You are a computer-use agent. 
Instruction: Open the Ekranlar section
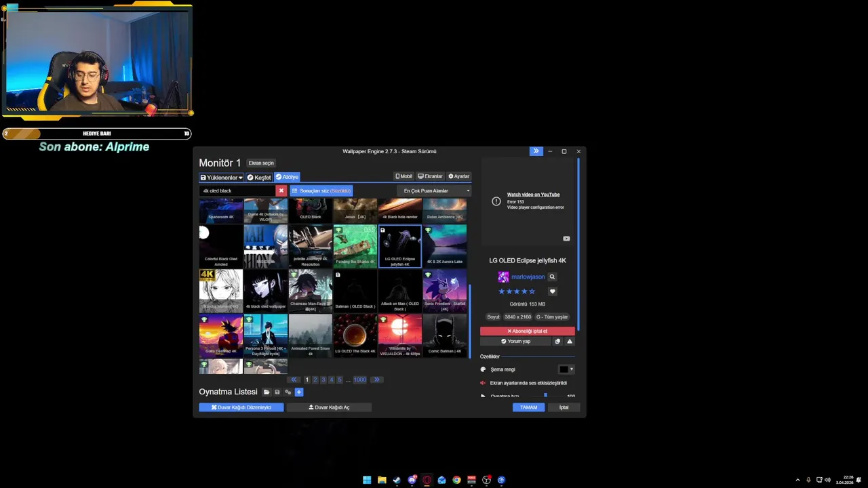tap(430, 176)
